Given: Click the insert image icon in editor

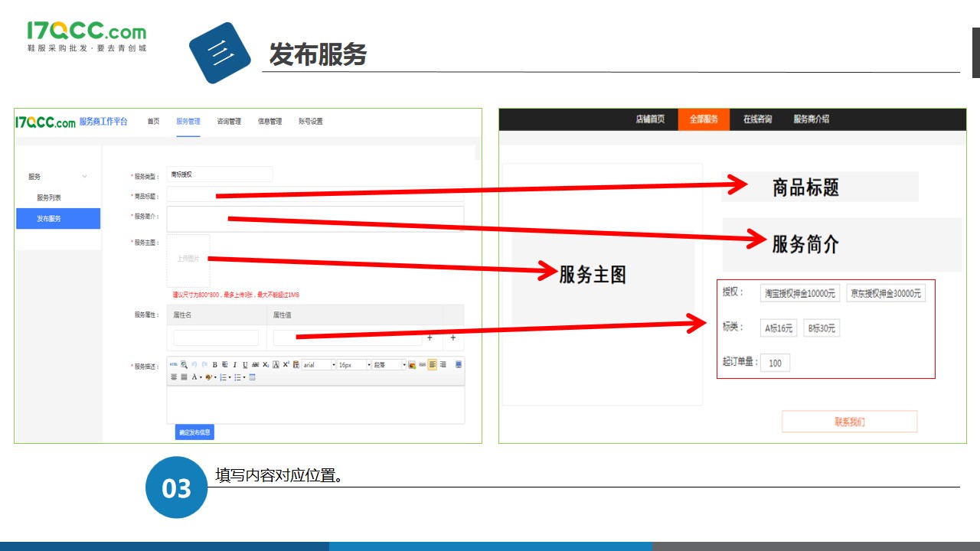Looking at the screenshot, I should (x=412, y=365).
